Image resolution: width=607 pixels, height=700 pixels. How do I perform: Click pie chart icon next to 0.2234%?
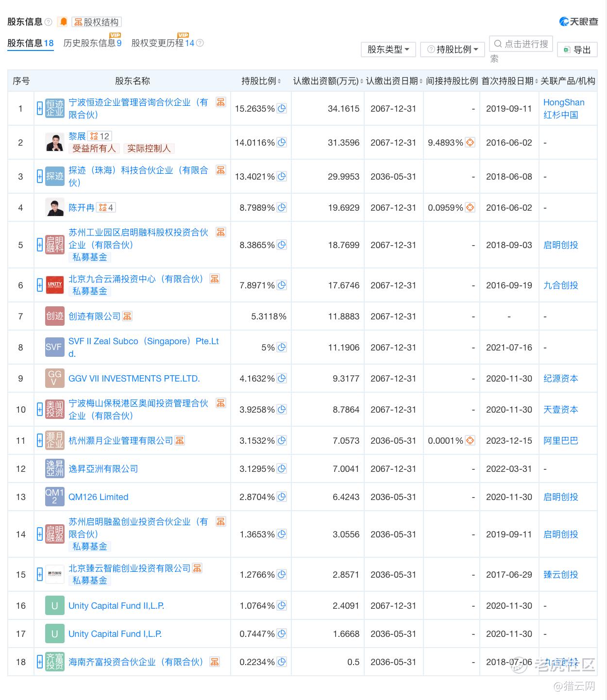pos(282,662)
